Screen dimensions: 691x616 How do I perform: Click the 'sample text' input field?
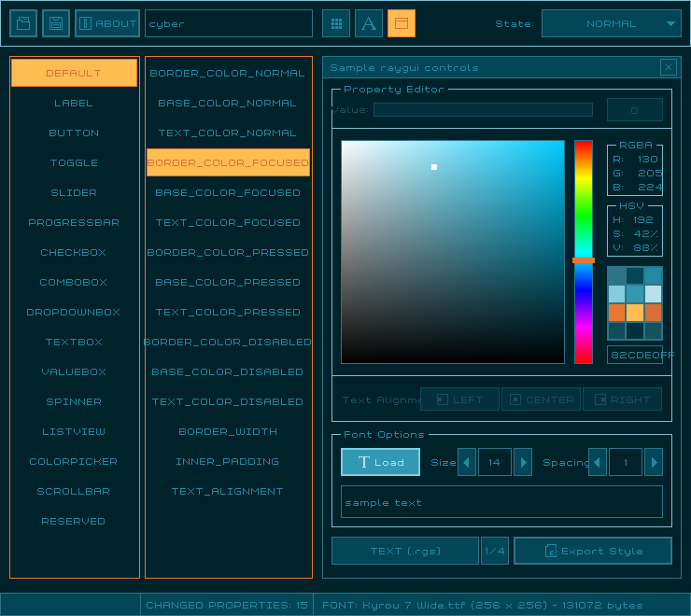pos(501,502)
